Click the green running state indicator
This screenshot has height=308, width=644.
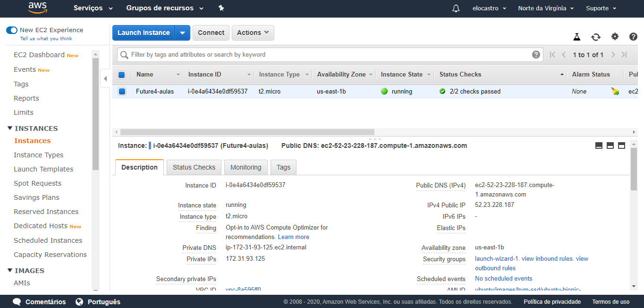(384, 92)
